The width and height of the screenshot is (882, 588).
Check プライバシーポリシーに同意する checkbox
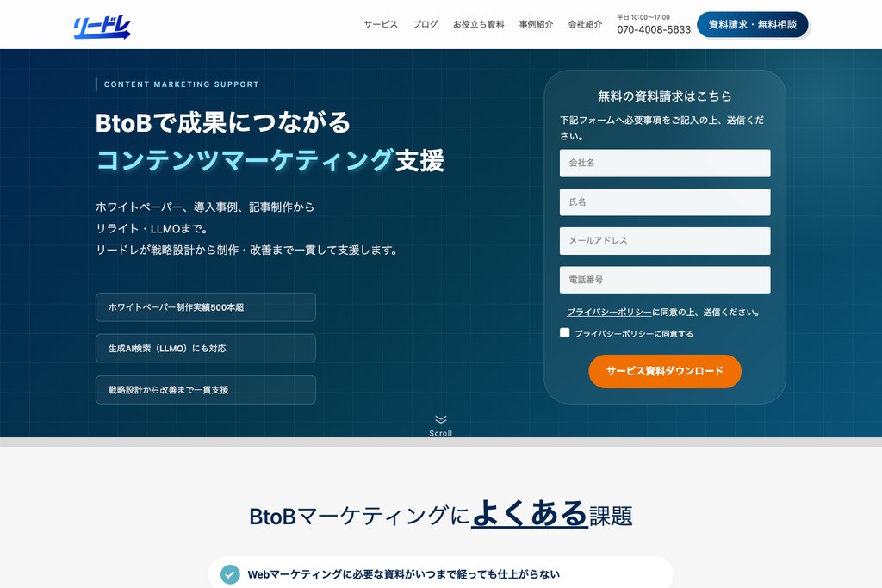tap(565, 333)
